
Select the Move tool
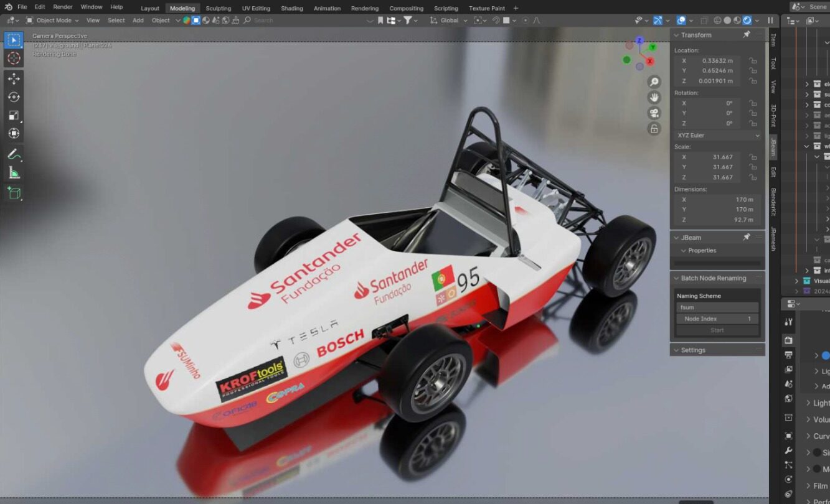[14, 79]
